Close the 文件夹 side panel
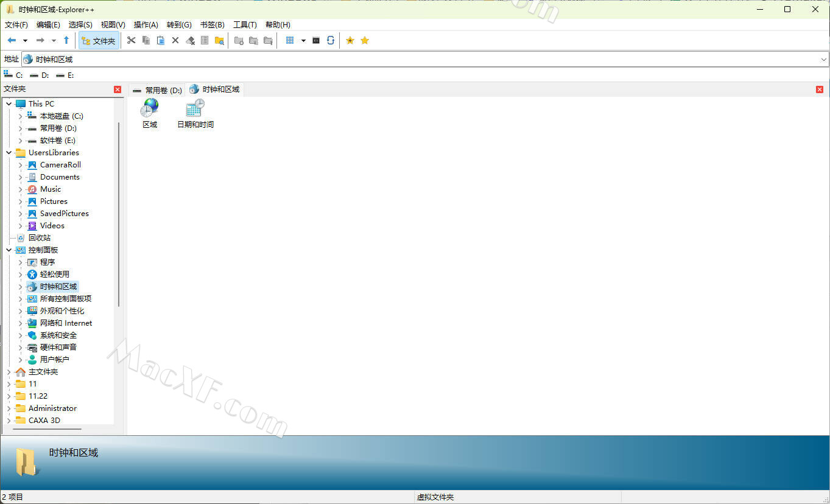The width and height of the screenshot is (830, 504). (x=118, y=89)
